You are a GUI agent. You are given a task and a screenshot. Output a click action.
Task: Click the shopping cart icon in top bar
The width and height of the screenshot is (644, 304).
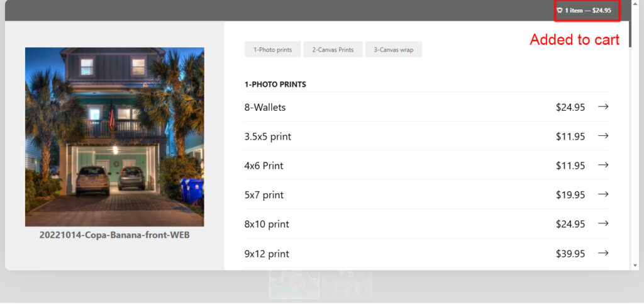pyautogui.click(x=560, y=11)
